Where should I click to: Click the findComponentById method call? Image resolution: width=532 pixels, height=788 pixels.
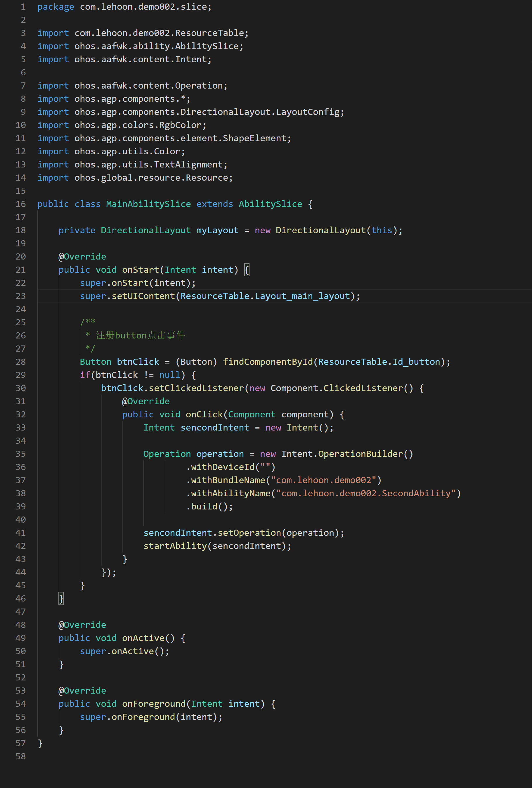[268, 362]
